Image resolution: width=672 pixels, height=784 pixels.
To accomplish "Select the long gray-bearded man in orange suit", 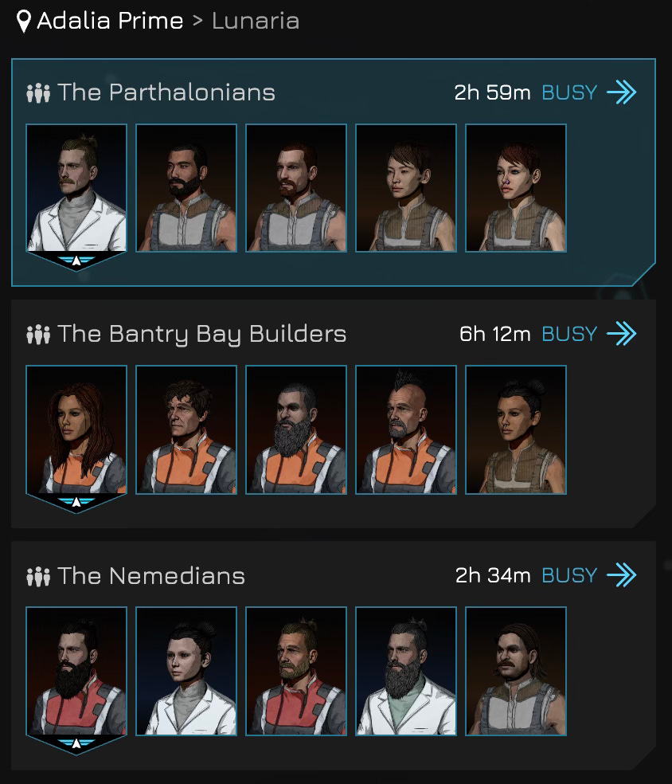I will click(x=295, y=430).
